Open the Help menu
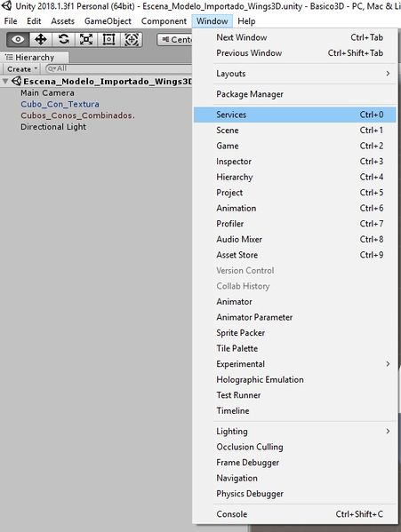Viewport: 401px width, 532px height. click(246, 21)
